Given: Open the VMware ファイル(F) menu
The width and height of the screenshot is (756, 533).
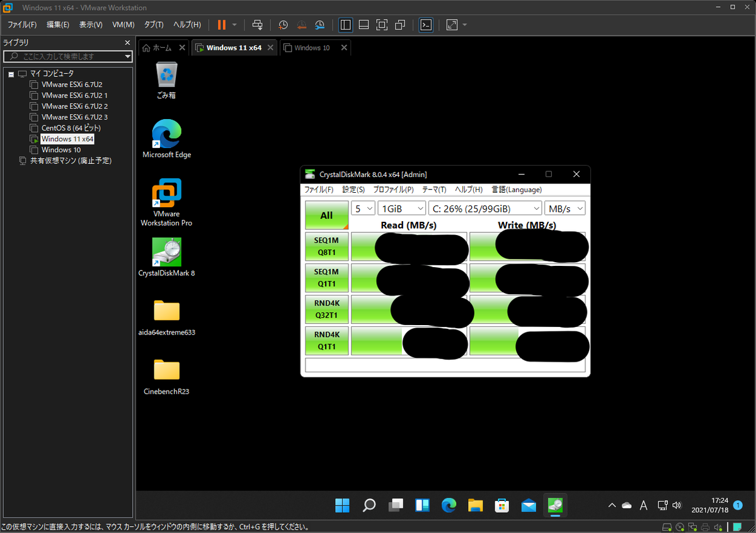Looking at the screenshot, I should pos(22,25).
